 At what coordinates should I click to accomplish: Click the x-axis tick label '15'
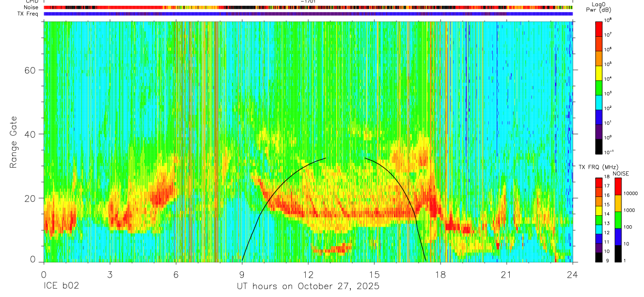[374, 274]
